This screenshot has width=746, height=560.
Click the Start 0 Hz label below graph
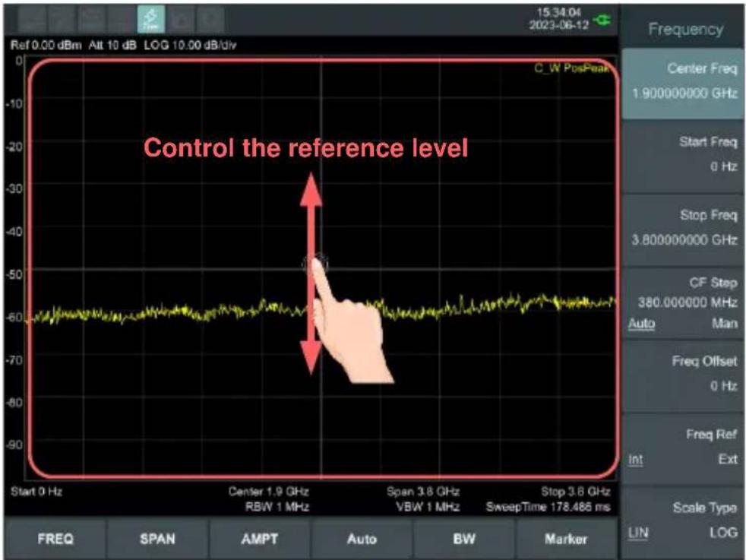(x=36, y=492)
